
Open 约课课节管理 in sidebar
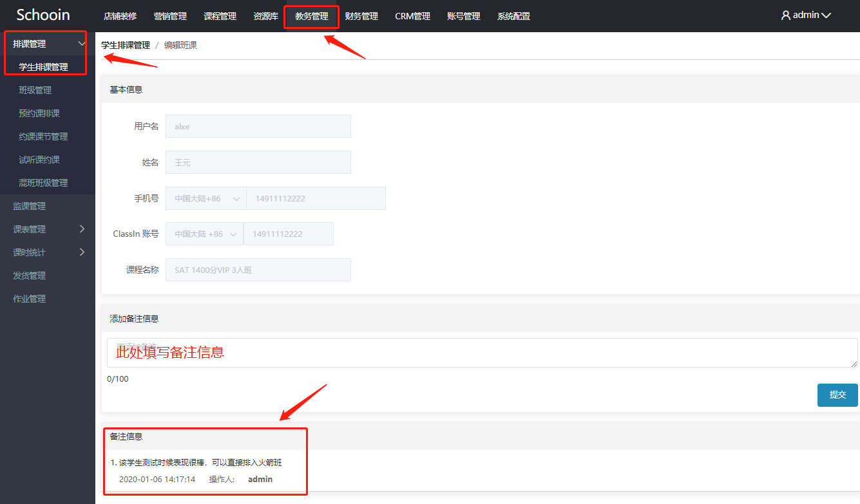coord(43,136)
